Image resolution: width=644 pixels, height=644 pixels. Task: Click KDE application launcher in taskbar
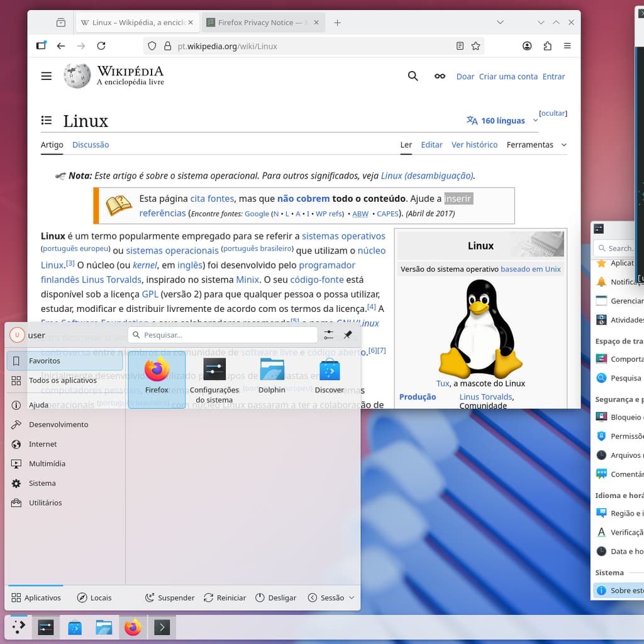point(18,627)
